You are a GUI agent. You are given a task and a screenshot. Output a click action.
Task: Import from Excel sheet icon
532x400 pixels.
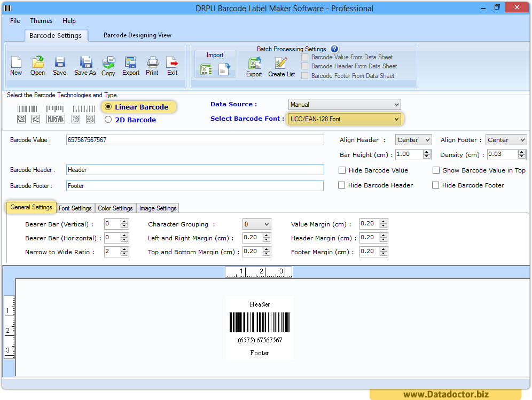[206, 69]
